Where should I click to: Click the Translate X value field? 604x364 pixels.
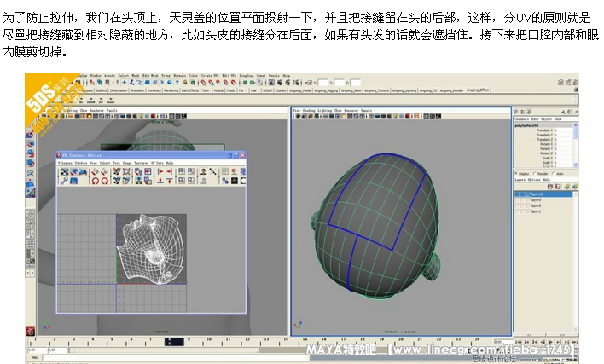[564, 130]
